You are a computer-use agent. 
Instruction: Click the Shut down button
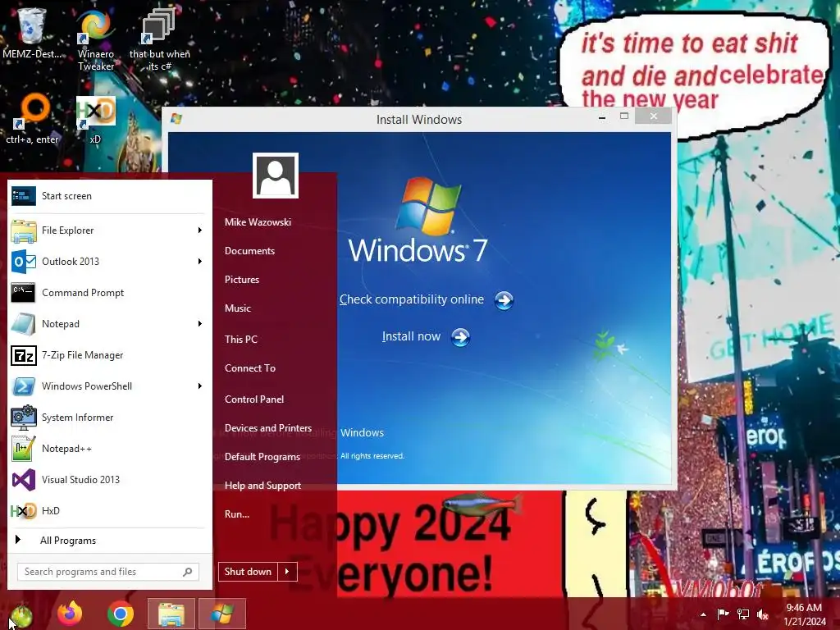(x=248, y=572)
